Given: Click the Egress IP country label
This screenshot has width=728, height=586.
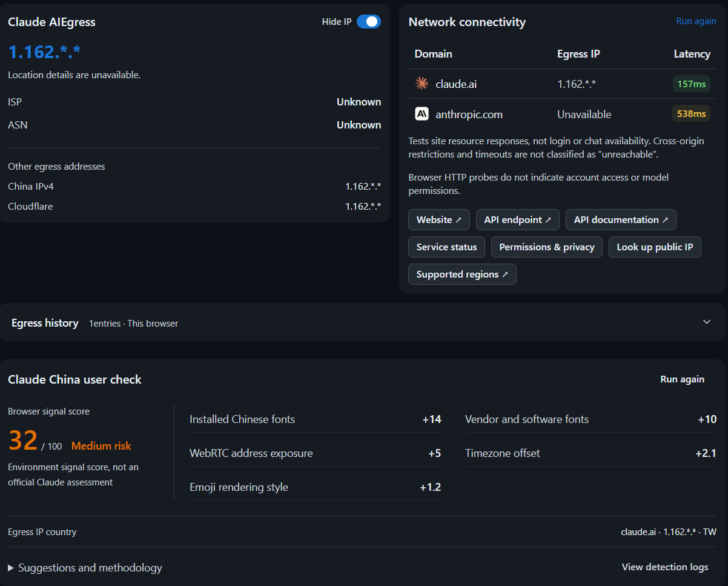Looking at the screenshot, I should click(42, 532).
